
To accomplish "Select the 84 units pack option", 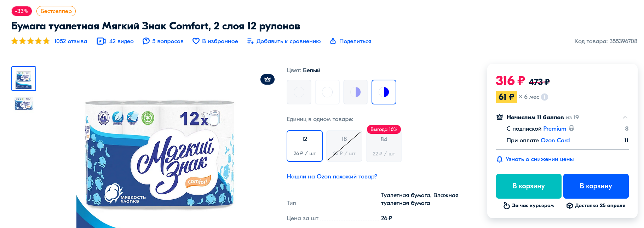I will pos(384,146).
